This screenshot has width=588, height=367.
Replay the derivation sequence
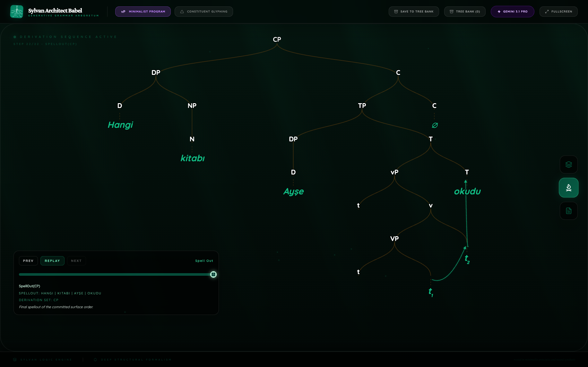point(52,261)
